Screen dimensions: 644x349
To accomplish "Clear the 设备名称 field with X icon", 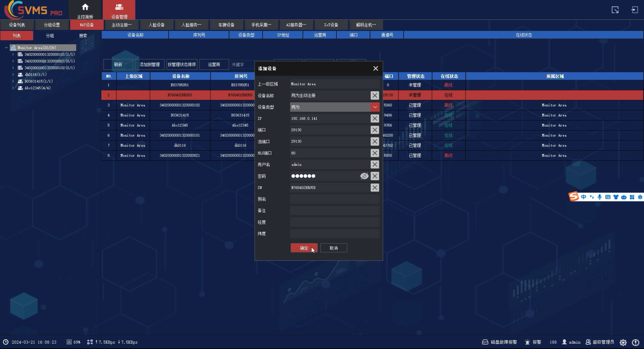I will 375,96.
